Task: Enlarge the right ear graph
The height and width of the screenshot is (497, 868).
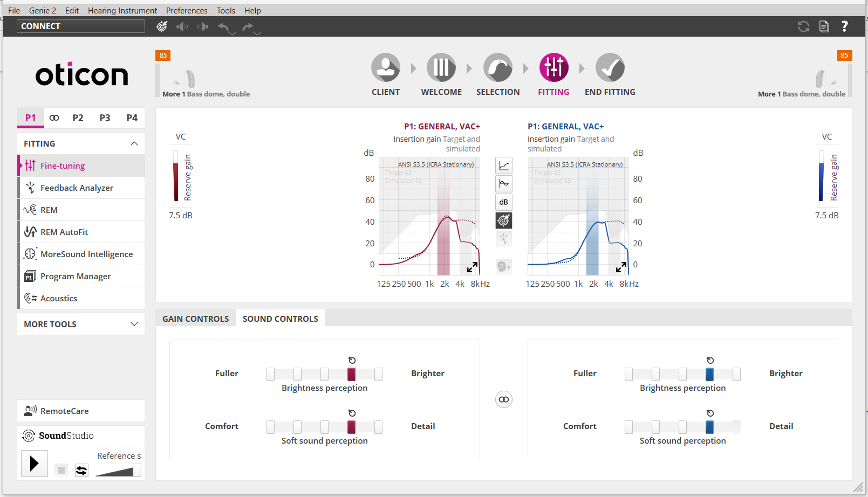Action: tap(621, 267)
